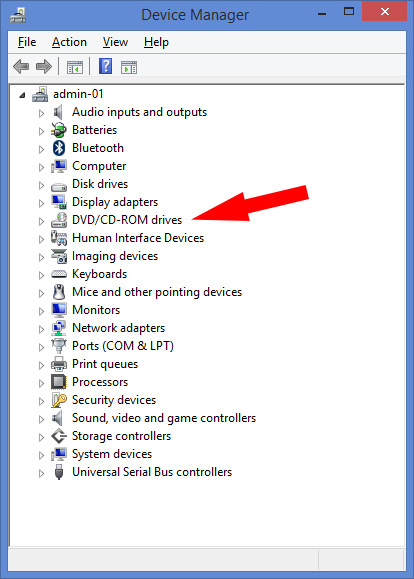Open the Action menu
414x579 pixels.
69,42
